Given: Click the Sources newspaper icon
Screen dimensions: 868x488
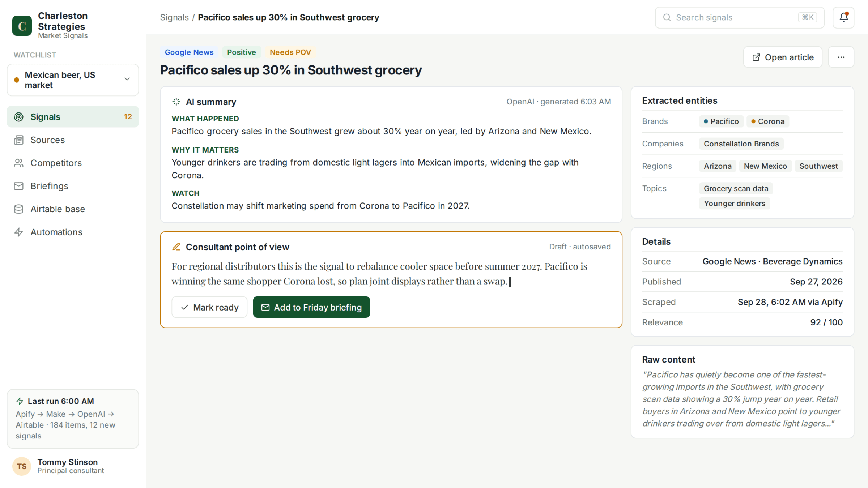Looking at the screenshot, I should pos(19,140).
